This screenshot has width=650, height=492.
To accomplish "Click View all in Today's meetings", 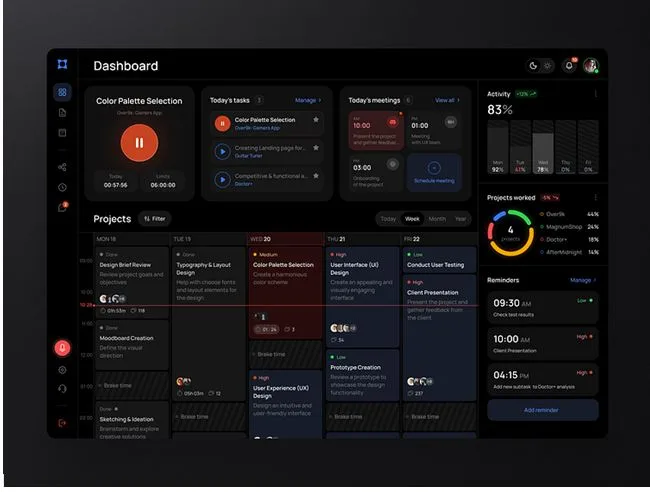I will click(446, 100).
